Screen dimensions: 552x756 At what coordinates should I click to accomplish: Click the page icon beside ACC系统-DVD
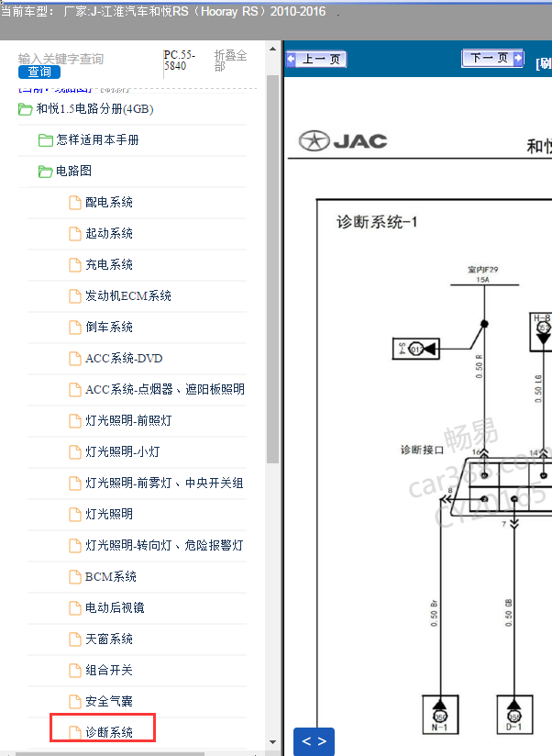tap(75, 359)
